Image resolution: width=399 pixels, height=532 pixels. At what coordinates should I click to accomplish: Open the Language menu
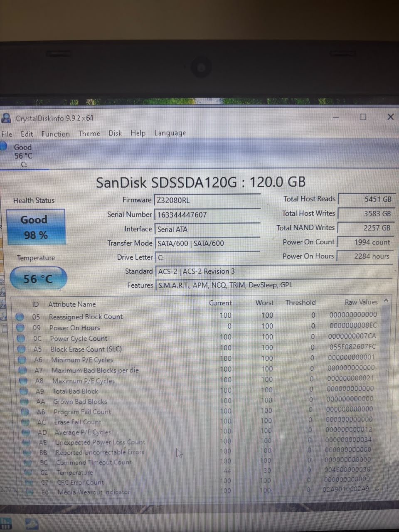pos(170,133)
